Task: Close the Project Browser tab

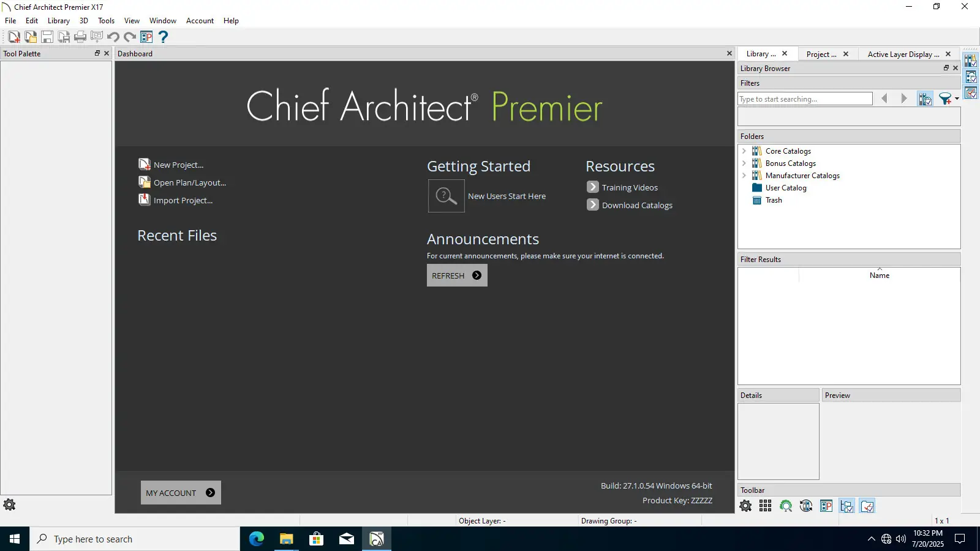Action: point(846,54)
